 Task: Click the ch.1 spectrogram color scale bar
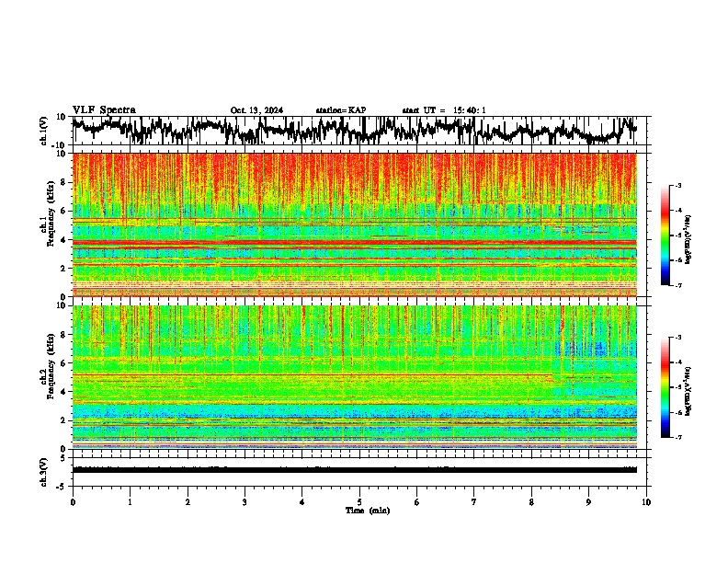click(x=665, y=236)
